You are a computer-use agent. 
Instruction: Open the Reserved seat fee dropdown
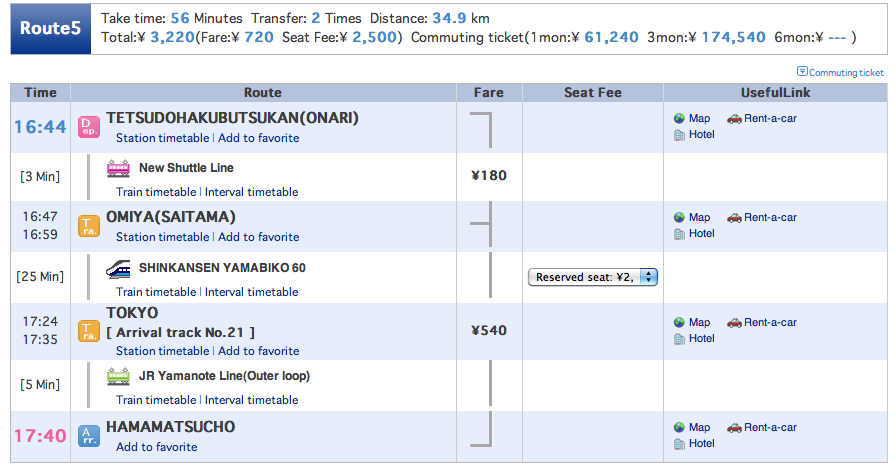pos(592,277)
